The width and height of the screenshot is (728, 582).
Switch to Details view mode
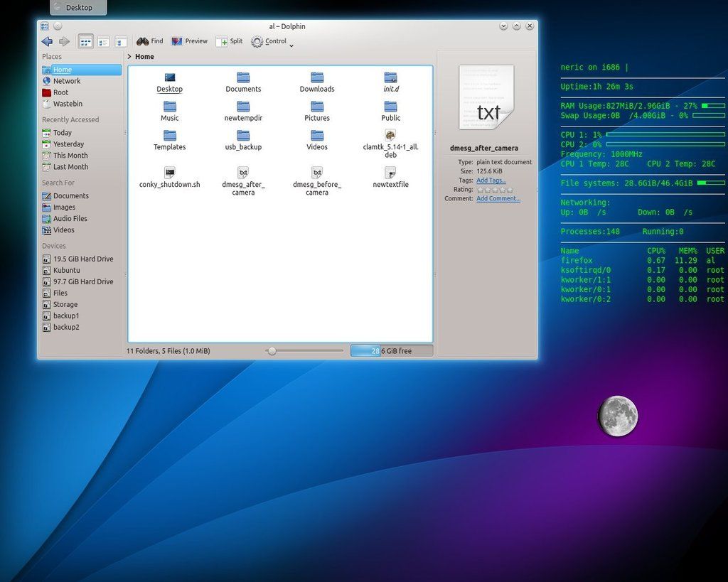coord(121,42)
